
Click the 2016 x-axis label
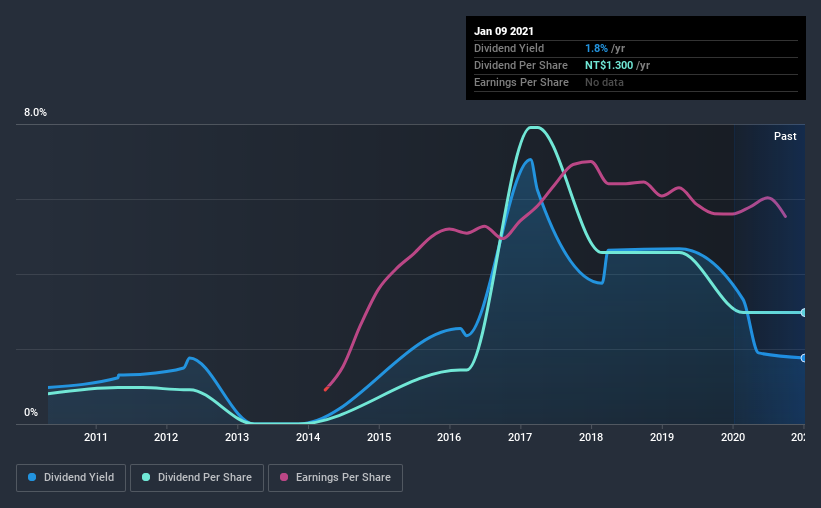(449, 437)
